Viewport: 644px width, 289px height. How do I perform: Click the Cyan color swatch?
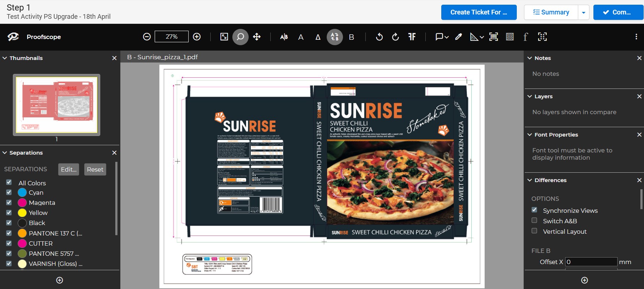coord(22,193)
